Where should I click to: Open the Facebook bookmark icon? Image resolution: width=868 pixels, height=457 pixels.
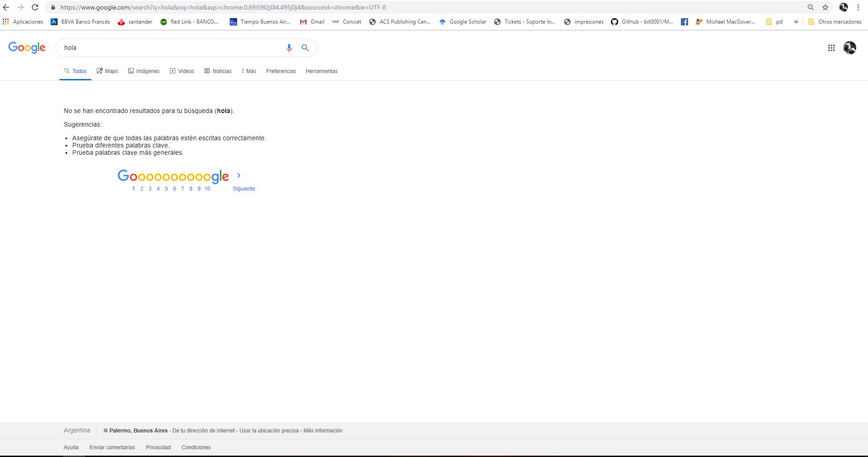(x=684, y=22)
